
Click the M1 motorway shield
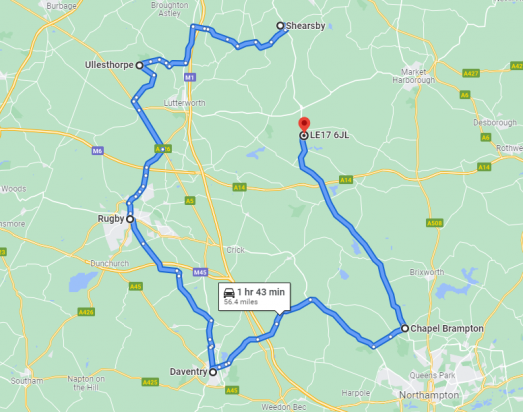189,77
